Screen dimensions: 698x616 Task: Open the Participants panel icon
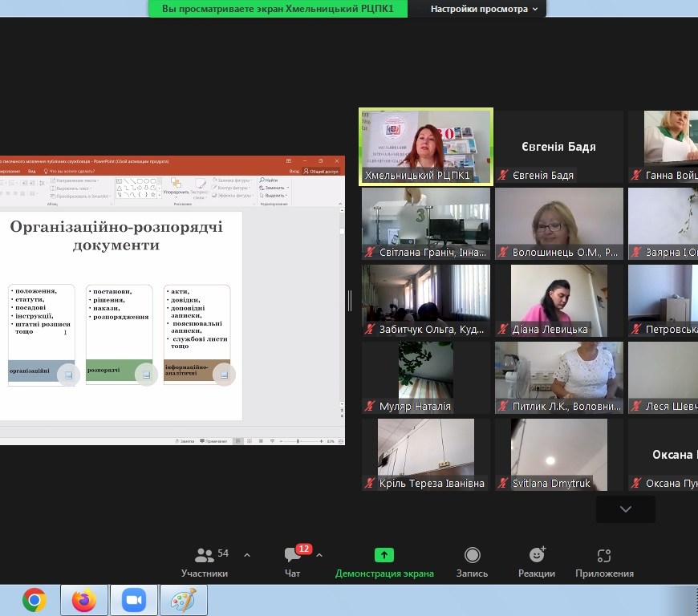tap(205, 555)
